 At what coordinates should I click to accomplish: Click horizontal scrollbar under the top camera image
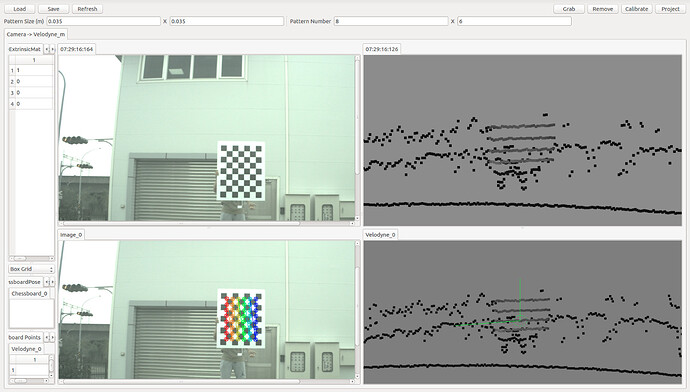(207, 223)
